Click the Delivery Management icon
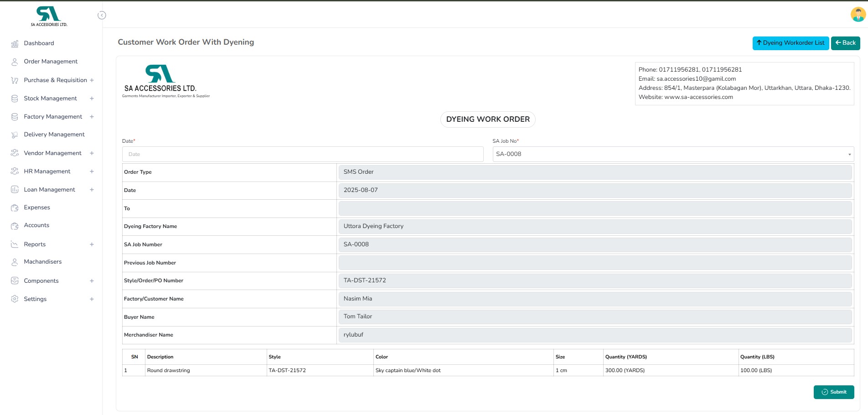Image resolution: width=868 pixels, height=415 pixels. point(15,135)
